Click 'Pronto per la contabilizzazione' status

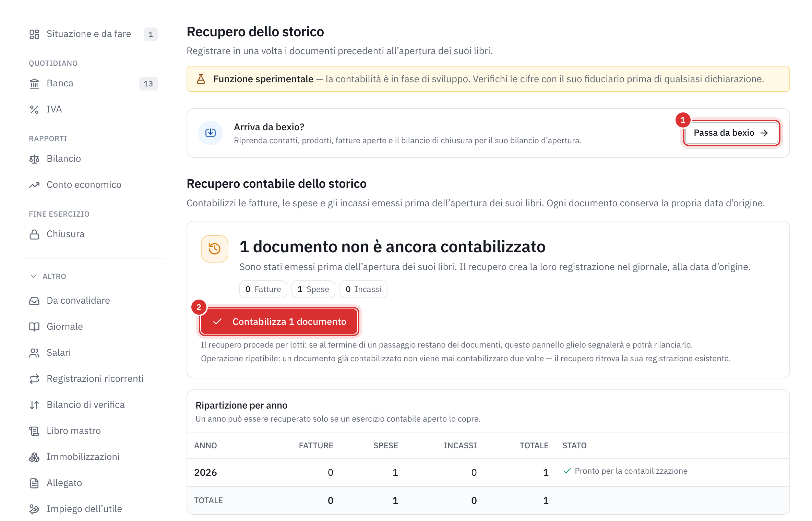625,471
